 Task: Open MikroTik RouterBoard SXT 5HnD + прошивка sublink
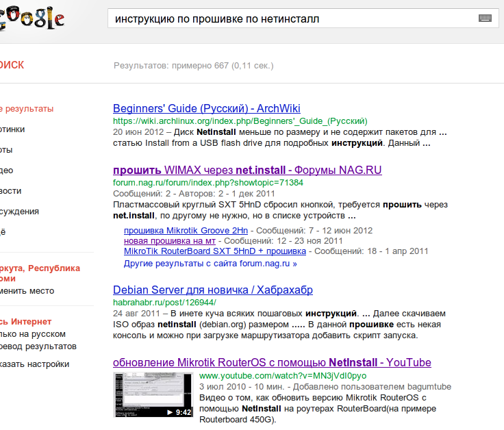(x=215, y=251)
